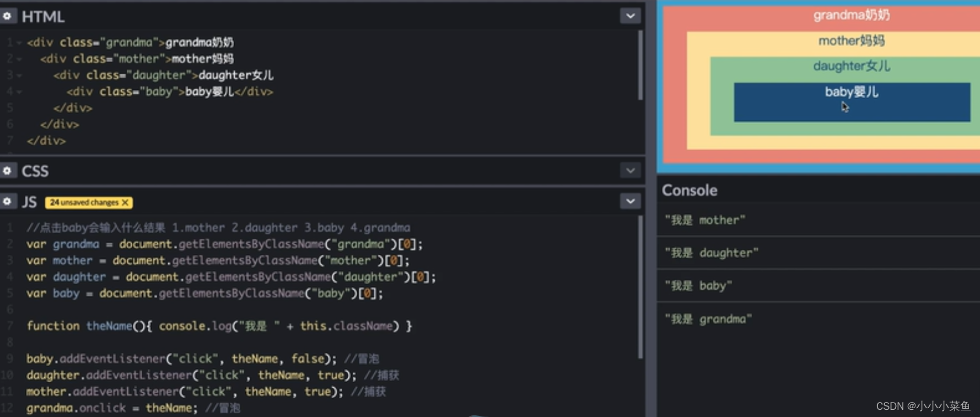Place cursor on daughter.addEventListener line
This screenshot has width=980, height=417.
coord(213,375)
